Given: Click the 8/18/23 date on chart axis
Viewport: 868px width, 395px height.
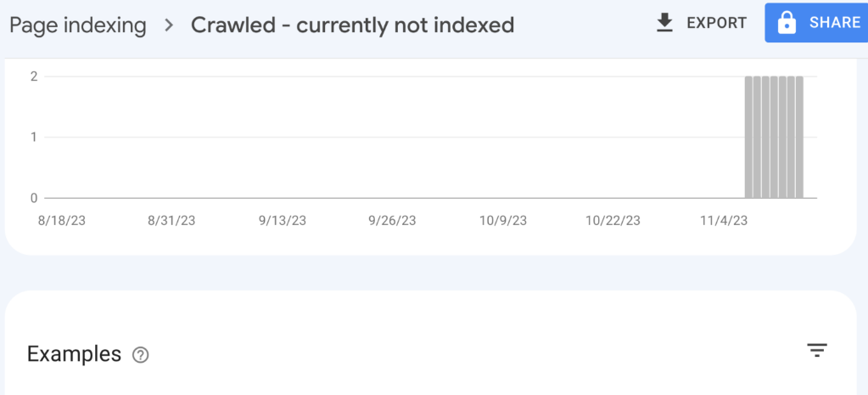Looking at the screenshot, I should point(62,221).
